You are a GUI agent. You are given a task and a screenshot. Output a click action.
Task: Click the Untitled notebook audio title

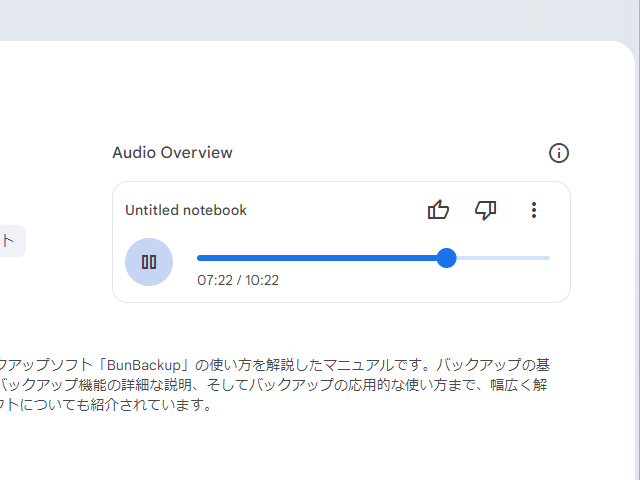[x=186, y=210]
